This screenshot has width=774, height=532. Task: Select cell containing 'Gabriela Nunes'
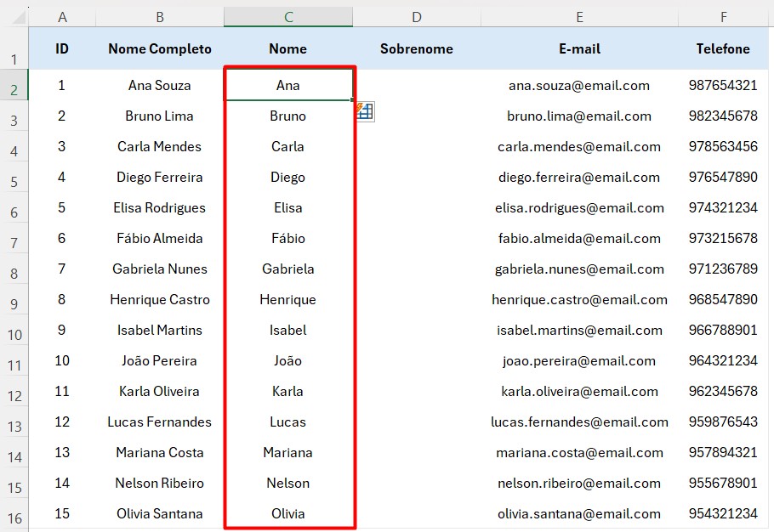pyautogui.click(x=160, y=269)
